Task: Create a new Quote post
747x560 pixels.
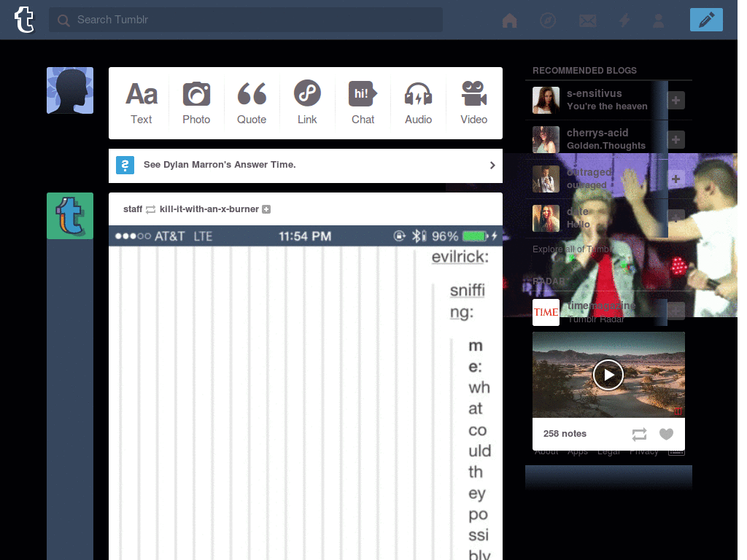Action: (x=252, y=103)
